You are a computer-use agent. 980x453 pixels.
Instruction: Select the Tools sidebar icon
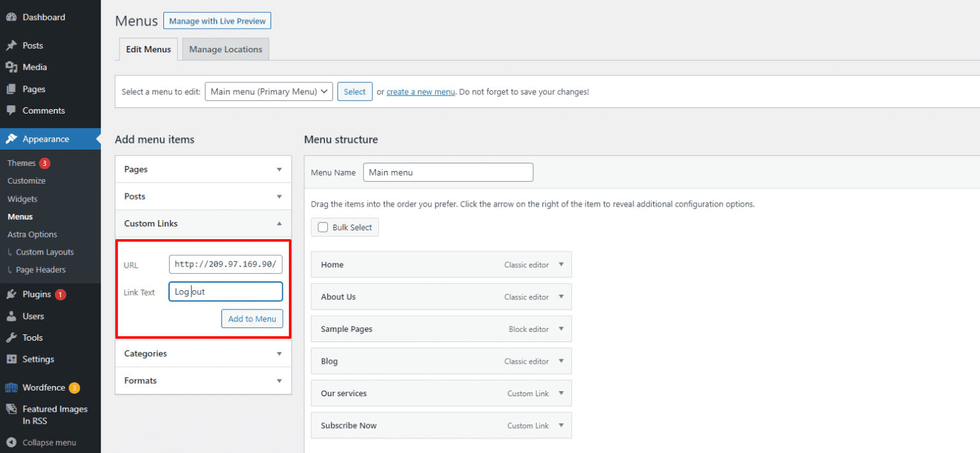tap(11, 338)
